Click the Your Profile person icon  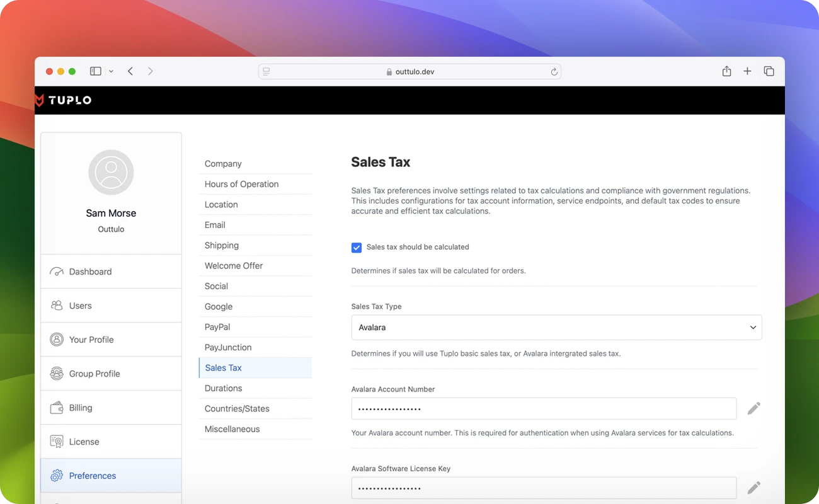click(57, 340)
